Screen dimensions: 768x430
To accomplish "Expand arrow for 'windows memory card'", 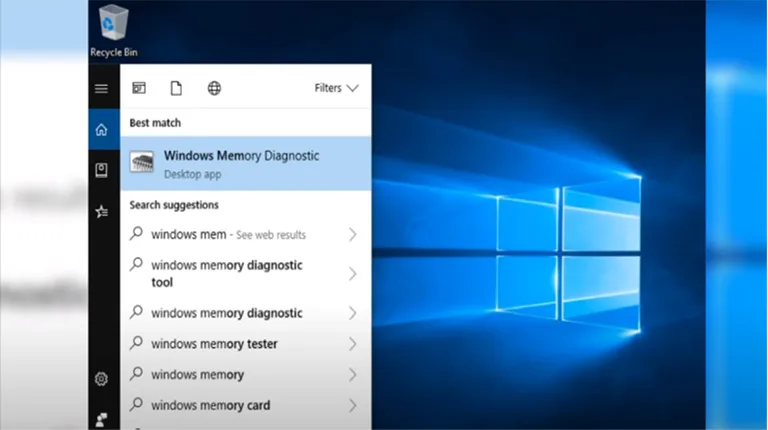I will click(353, 406).
